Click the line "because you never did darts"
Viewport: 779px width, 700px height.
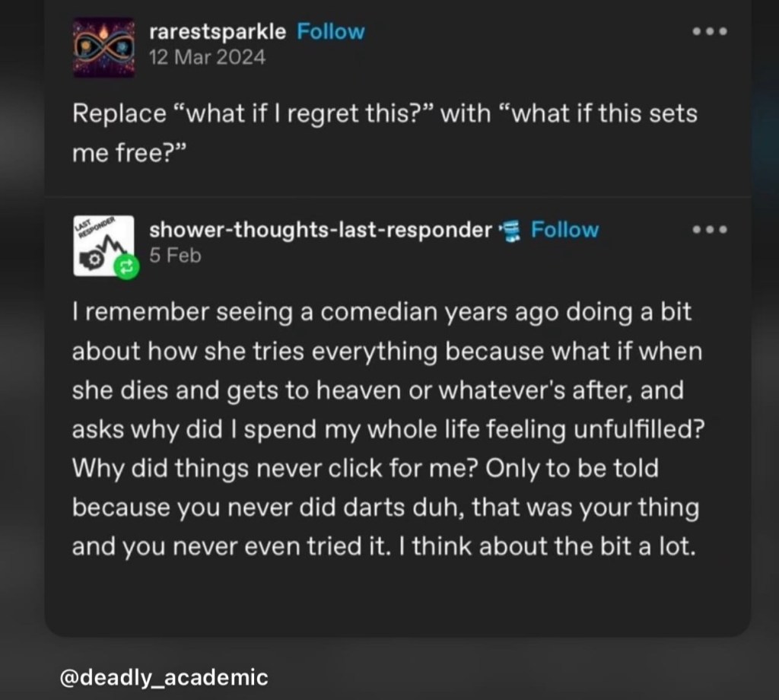[x=385, y=508]
